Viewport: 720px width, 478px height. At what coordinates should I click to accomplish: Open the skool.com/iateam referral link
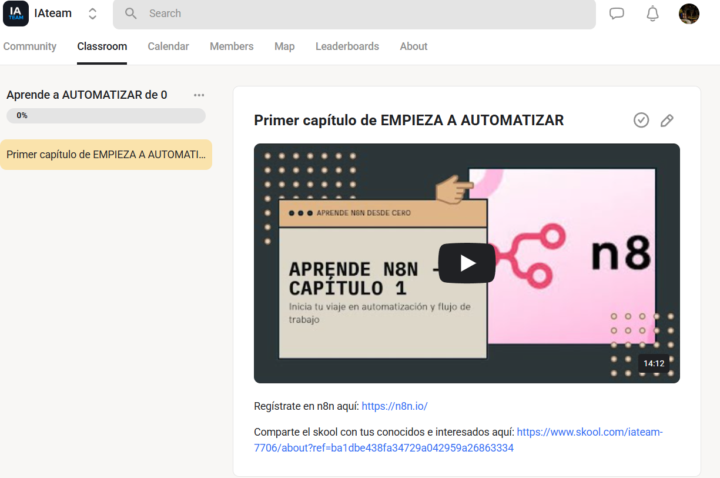[458, 440]
